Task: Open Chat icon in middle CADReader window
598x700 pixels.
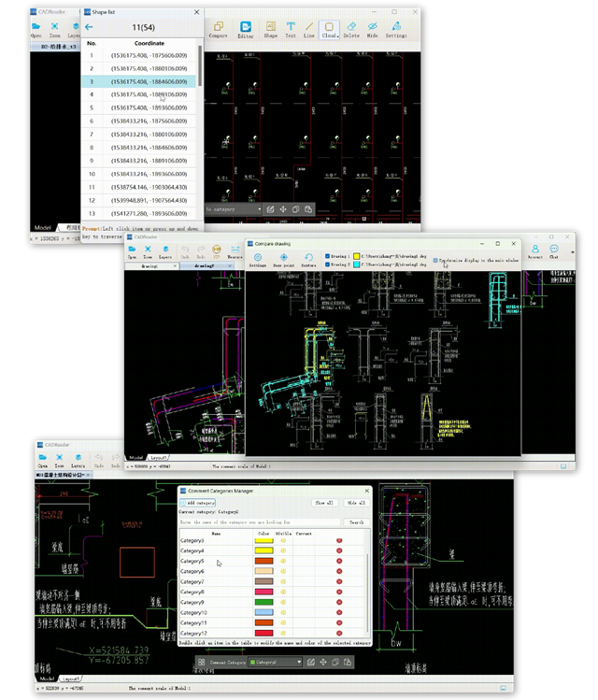Action: click(x=554, y=251)
